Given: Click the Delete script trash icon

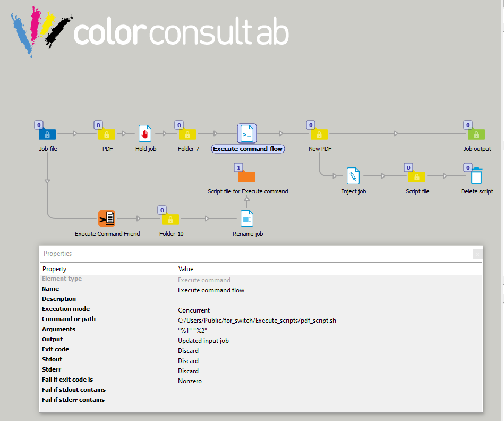Looking at the screenshot, I should (476, 176).
